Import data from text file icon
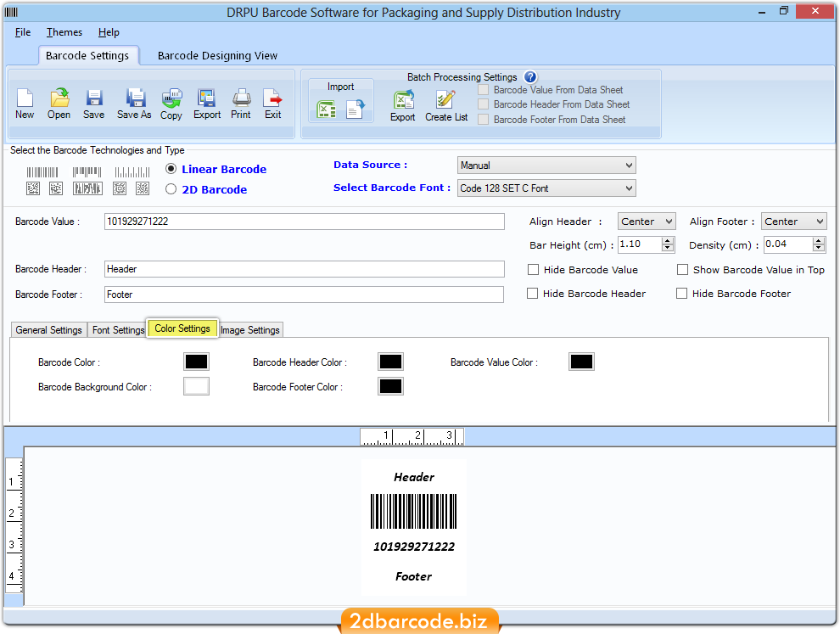840x634 pixels. pyautogui.click(x=355, y=109)
